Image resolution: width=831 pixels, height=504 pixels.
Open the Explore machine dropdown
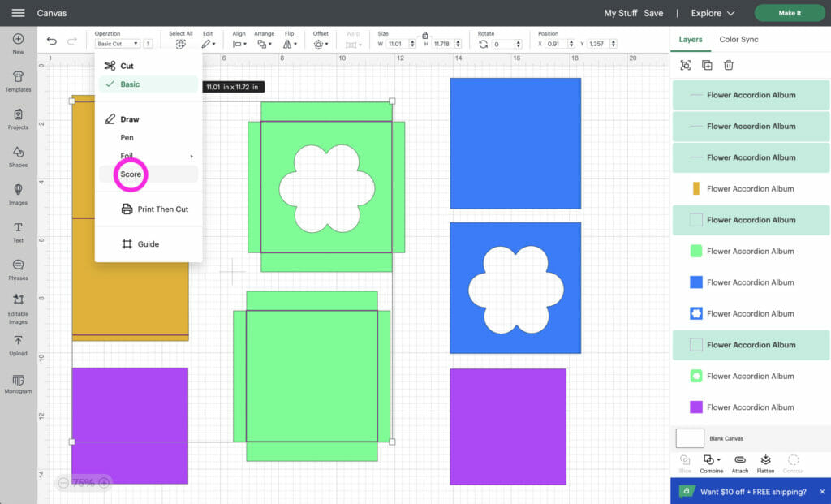coord(713,13)
